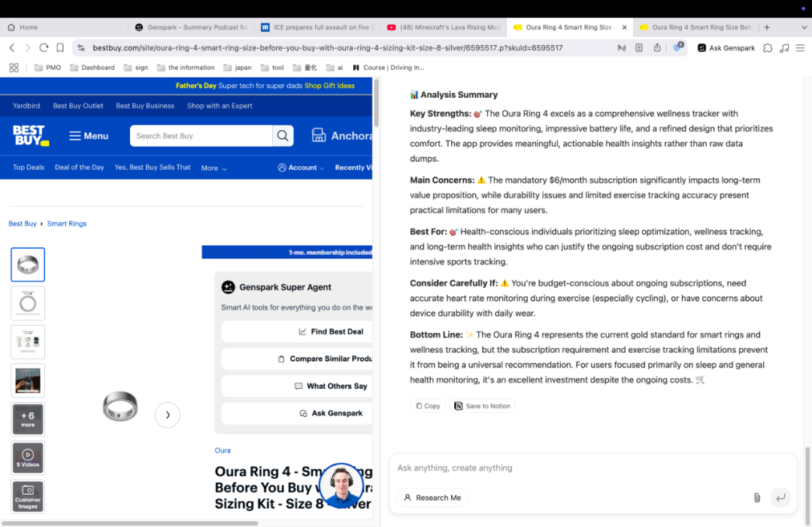Bookmark this page with the bookmark icon
Viewport: 812px width, 527px height.
coord(638,47)
